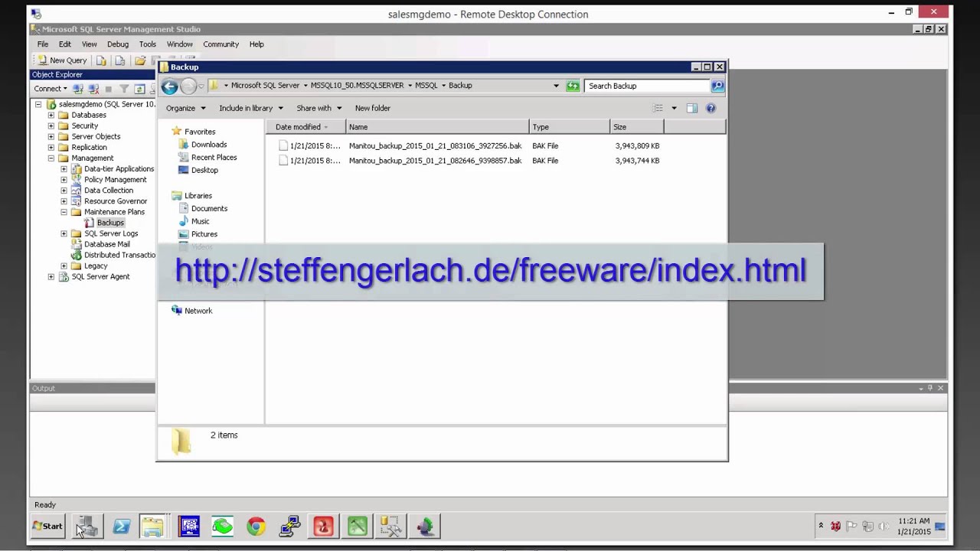Sort by the Date modified column
Image resolution: width=980 pixels, height=551 pixels.
[x=306, y=127]
